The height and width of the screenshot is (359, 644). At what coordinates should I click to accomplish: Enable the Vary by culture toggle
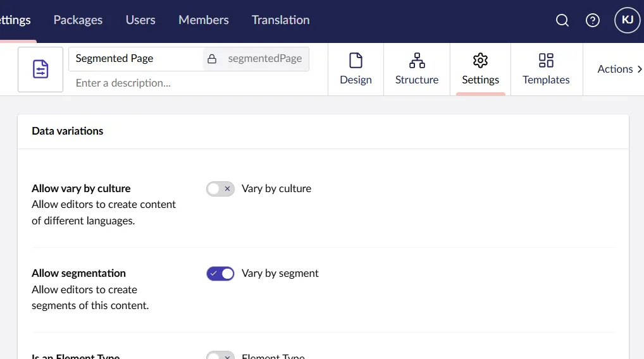click(220, 188)
